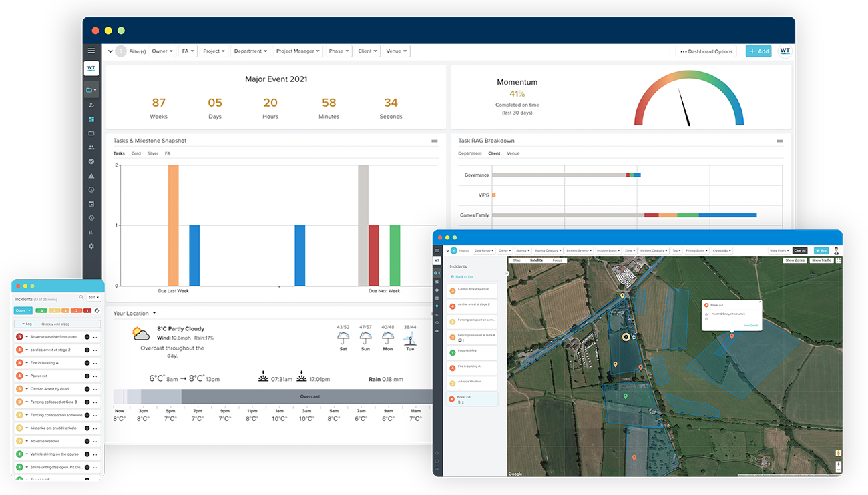Open the settings gear in dashboard sidebar
Image resolution: width=868 pixels, height=495 pixels.
click(x=91, y=246)
